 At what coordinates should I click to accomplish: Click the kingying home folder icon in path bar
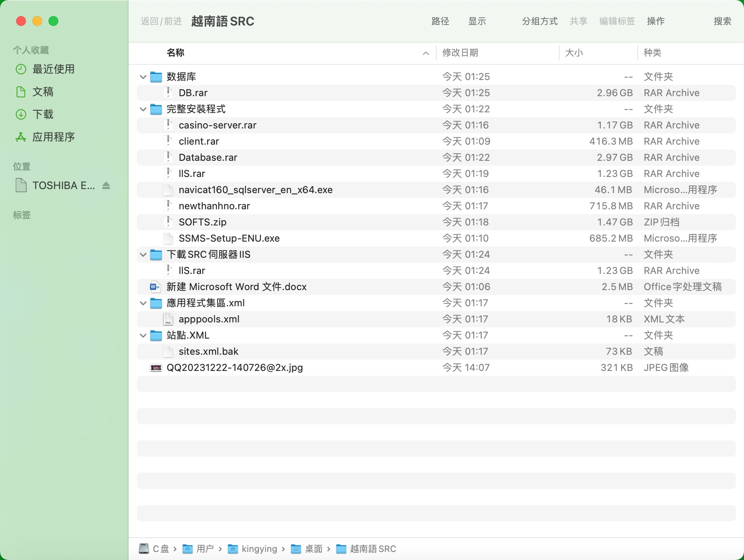click(x=233, y=549)
